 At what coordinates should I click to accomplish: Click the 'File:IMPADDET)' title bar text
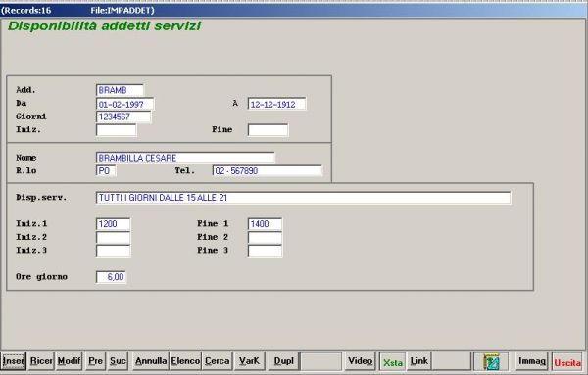point(122,11)
